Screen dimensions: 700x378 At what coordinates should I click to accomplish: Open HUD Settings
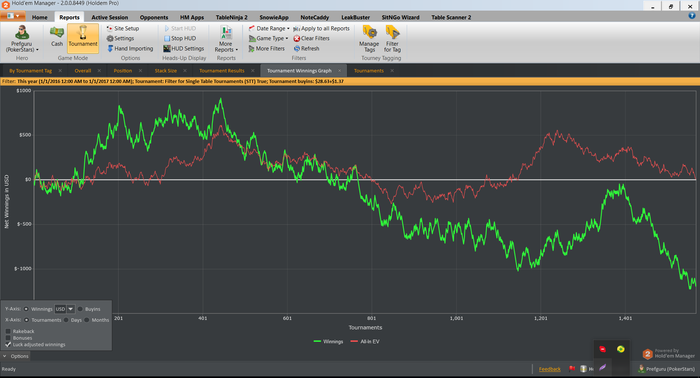click(x=183, y=48)
